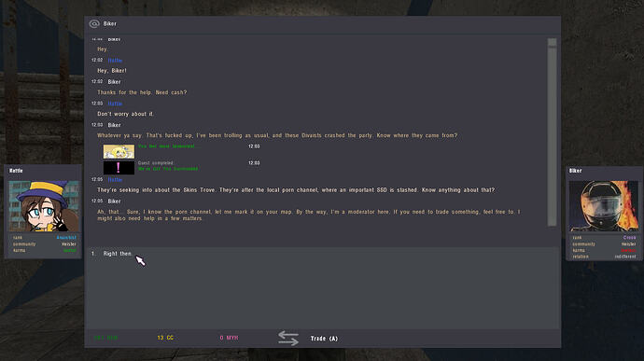
Task: Click the 'rank' row on Hattie's card
Action: pos(44,238)
